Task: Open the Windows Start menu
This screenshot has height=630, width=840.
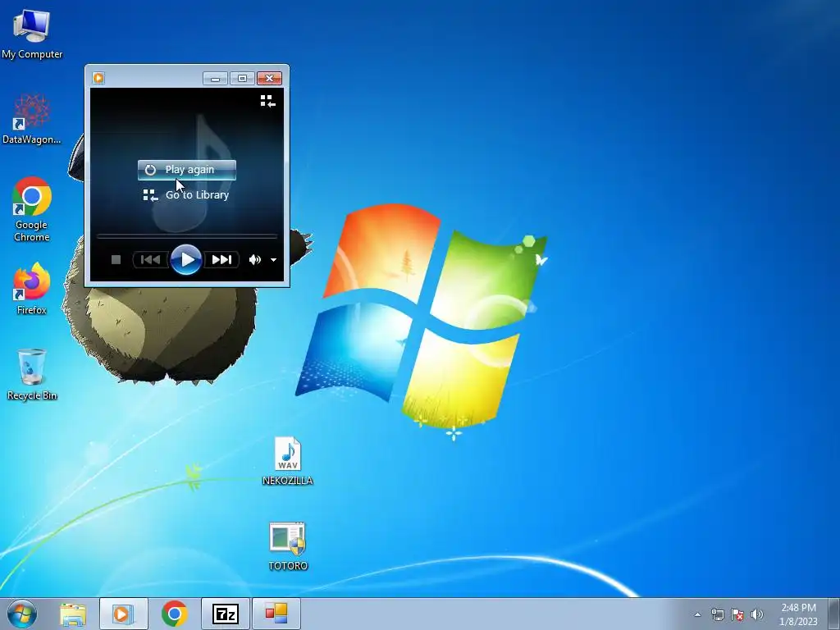Action: click(22, 614)
